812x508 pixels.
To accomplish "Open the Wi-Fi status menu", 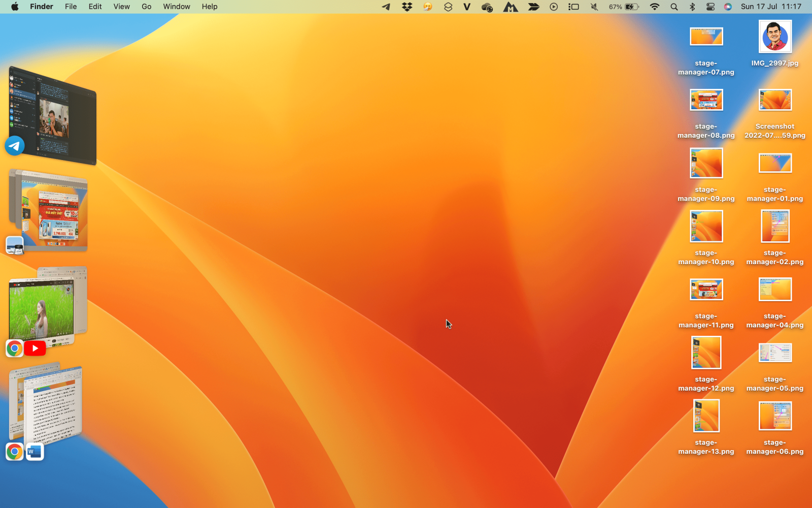I will point(655,7).
